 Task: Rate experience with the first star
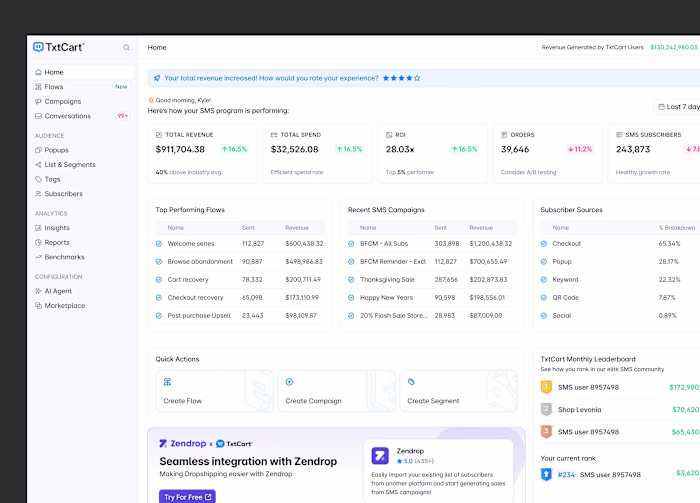pyautogui.click(x=386, y=78)
